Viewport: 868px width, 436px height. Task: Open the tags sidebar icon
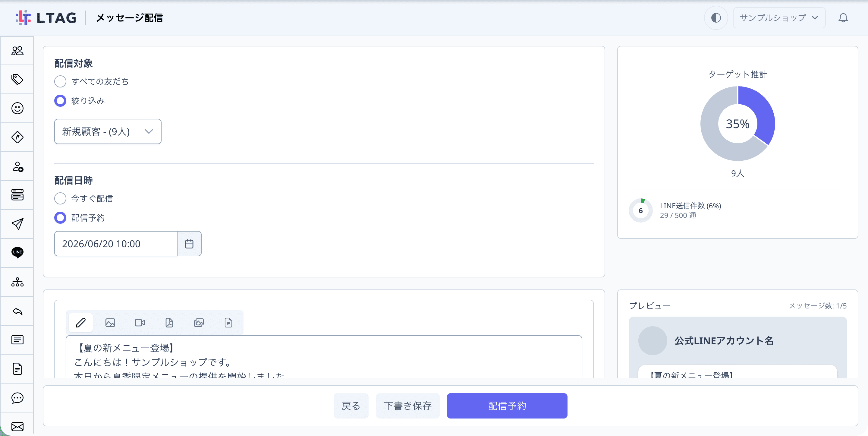(x=17, y=80)
